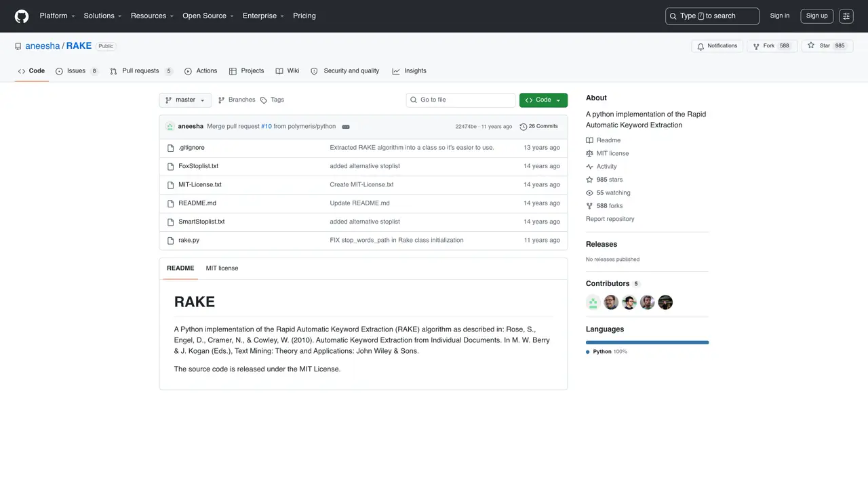
Task: Open the 'Create MIT-License.txt' commit message
Action: [361, 185]
